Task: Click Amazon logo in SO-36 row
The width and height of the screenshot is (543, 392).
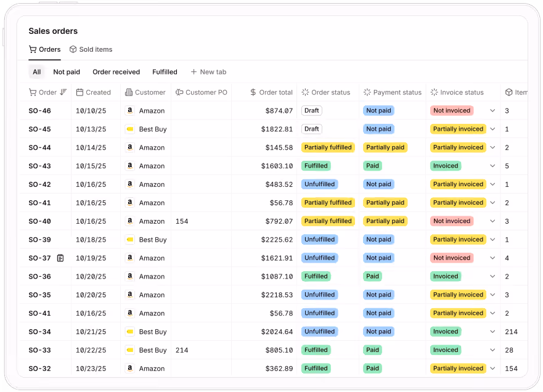Action: (130, 276)
